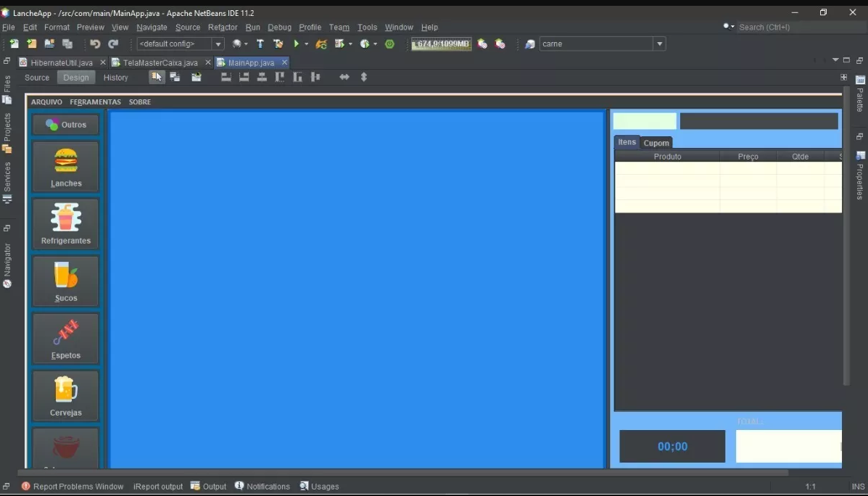Click the find icon beside carne field
Viewport: 868px width, 496px height.
pyautogui.click(x=530, y=44)
